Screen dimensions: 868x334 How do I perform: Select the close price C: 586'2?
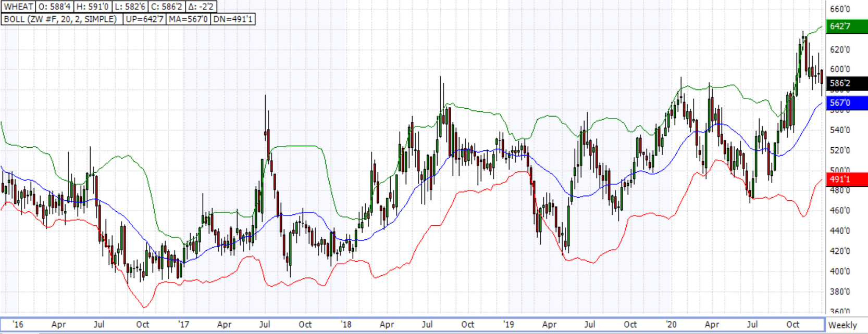[166, 7]
